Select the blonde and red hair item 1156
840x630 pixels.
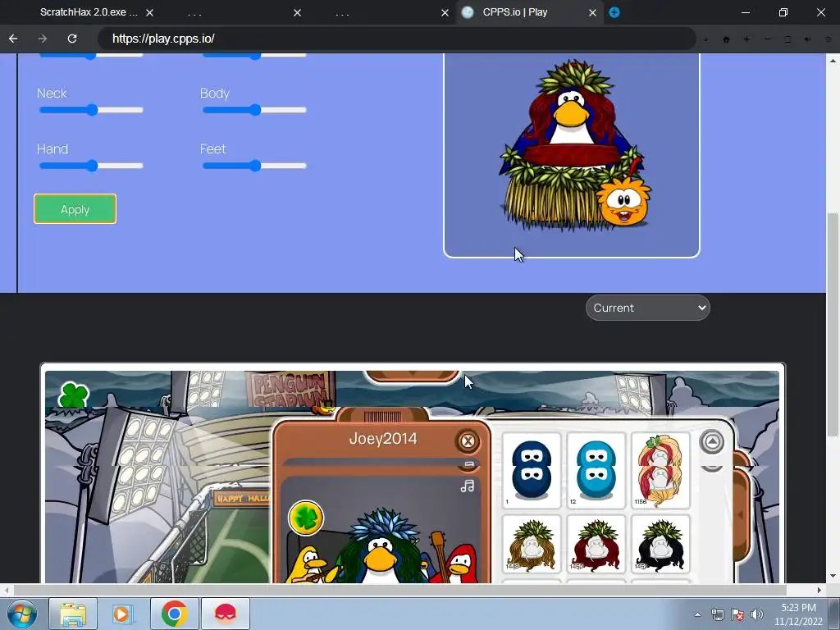[660, 470]
